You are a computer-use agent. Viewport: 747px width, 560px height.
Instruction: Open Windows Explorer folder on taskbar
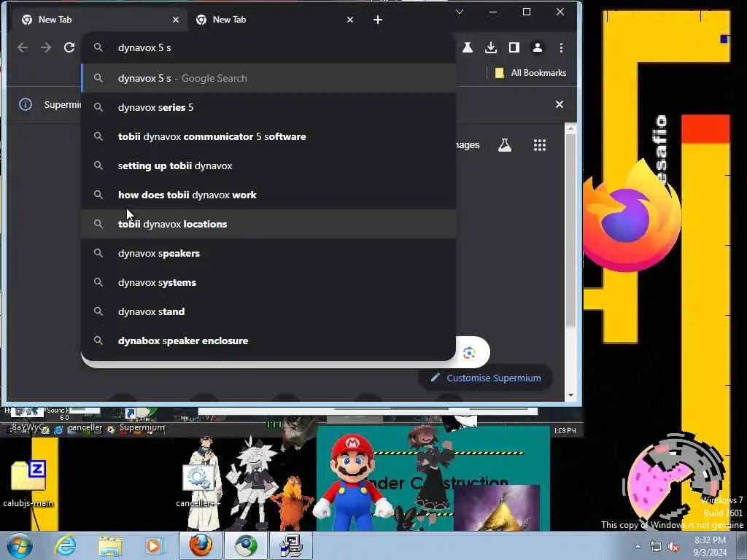[111, 545]
